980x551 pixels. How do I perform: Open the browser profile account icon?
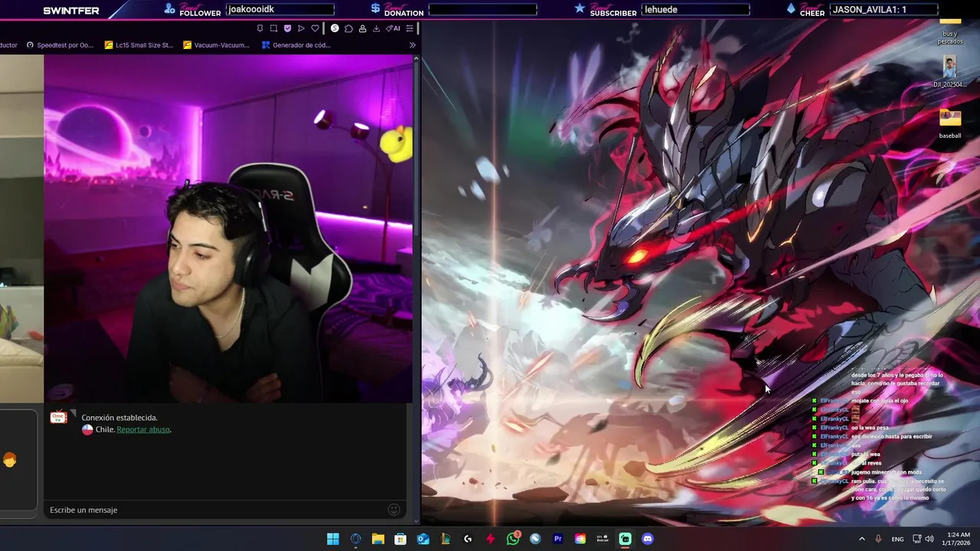[x=362, y=28]
